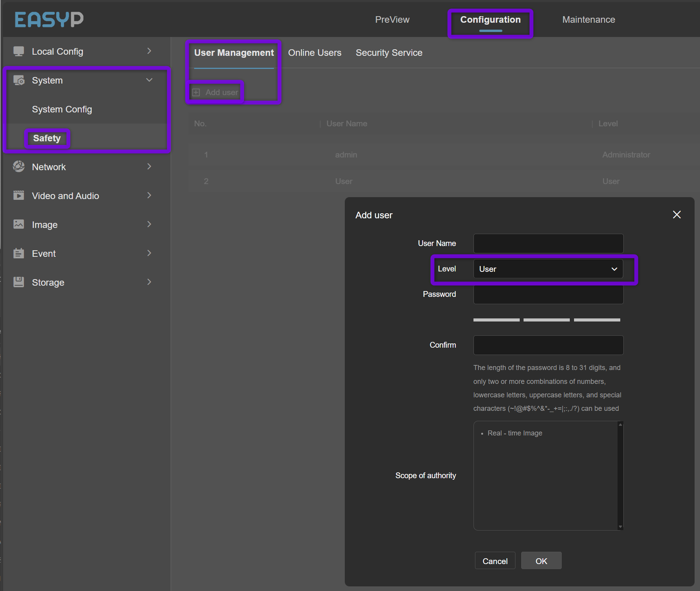Screen dimensions: 700x591
Task: Click the Video and Audio label
Action: click(x=65, y=196)
